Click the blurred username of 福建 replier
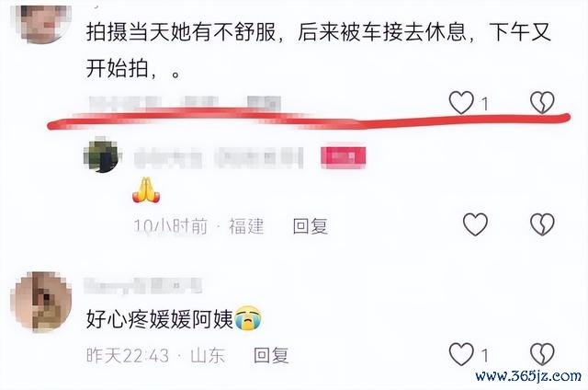The height and width of the screenshot is (390, 588). [219, 157]
